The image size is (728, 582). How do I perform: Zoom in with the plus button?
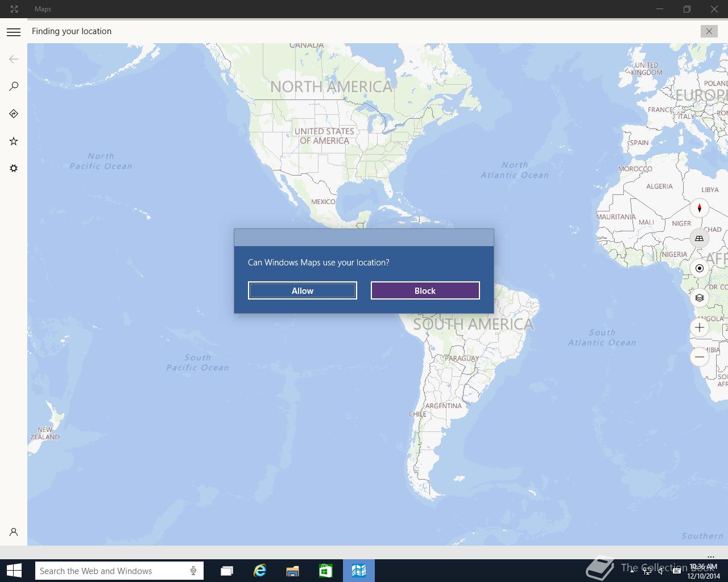(x=700, y=327)
